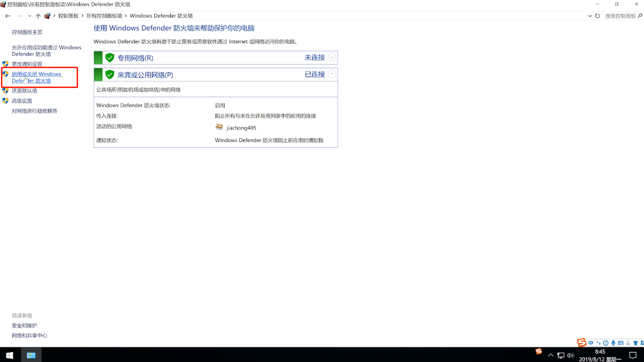Open 允许应用或功能通过 Windows Defender 防火墙
The height and width of the screenshot is (362, 644).
pyautogui.click(x=46, y=51)
